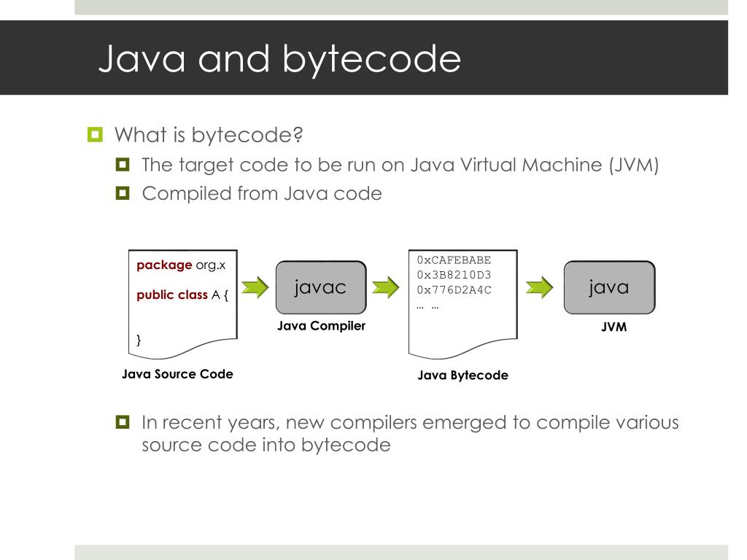747x560 pixels.
Task: Click the dark green bullet beside 'The target code'
Action: [123, 165]
